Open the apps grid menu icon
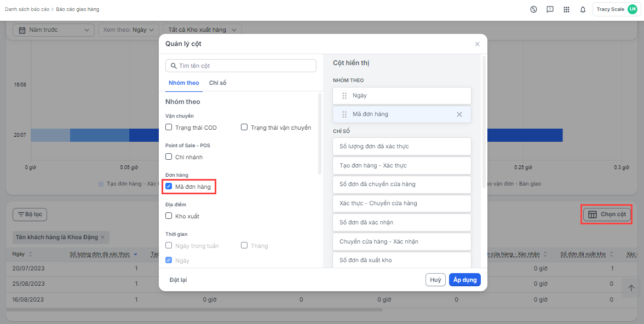Screen dimensions: 644x324 point(566,9)
